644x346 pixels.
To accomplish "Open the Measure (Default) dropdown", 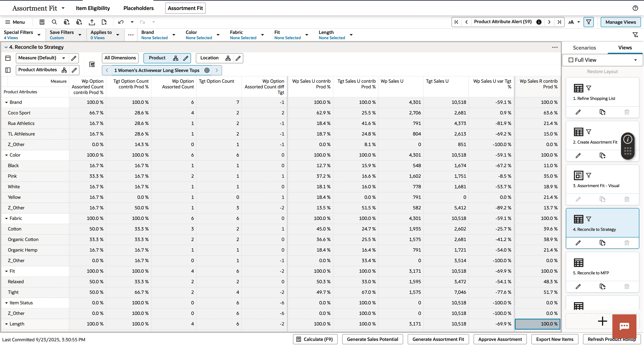I will tap(64, 58).
